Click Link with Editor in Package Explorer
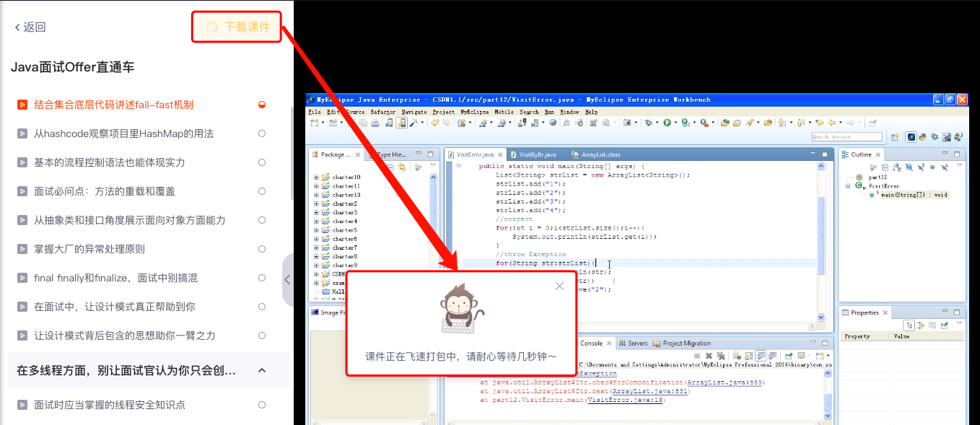The image size is (980, 425). (x=402, y=167)
